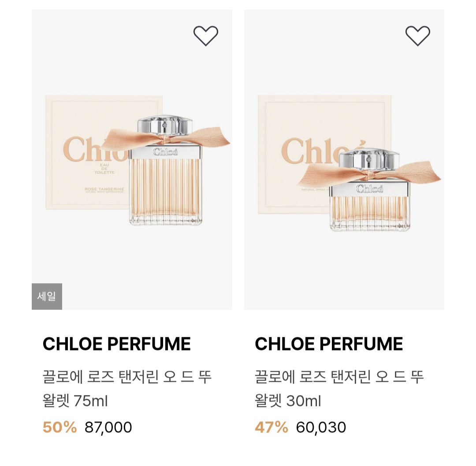The width and height of the screenshot is (476, 466).
Task: Click the 50% discount label
Action: 59,427
